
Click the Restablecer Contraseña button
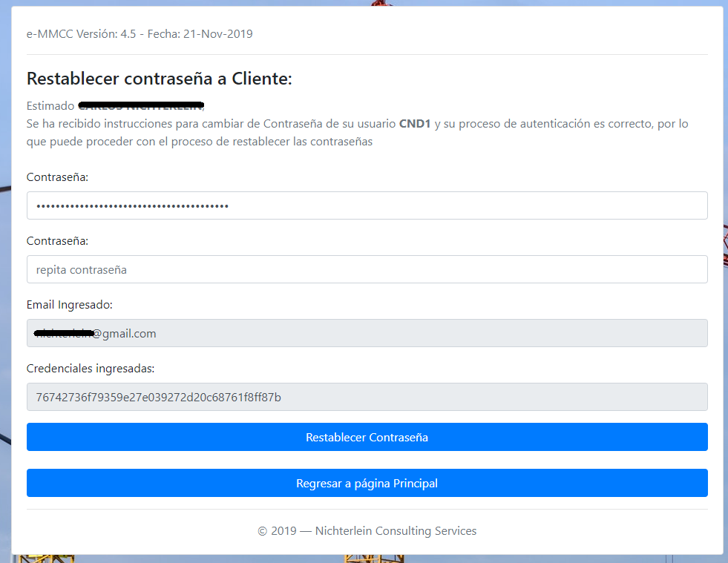pos(367,437)
